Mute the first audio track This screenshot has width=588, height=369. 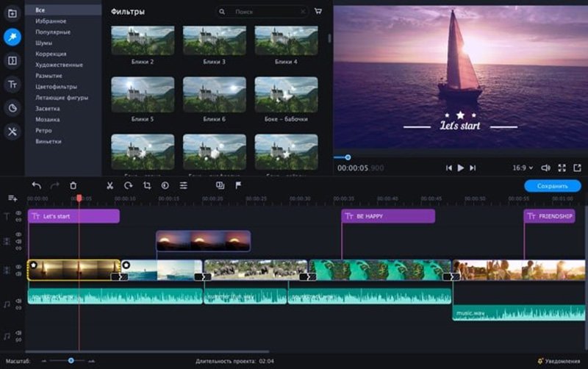coord(19,299)
